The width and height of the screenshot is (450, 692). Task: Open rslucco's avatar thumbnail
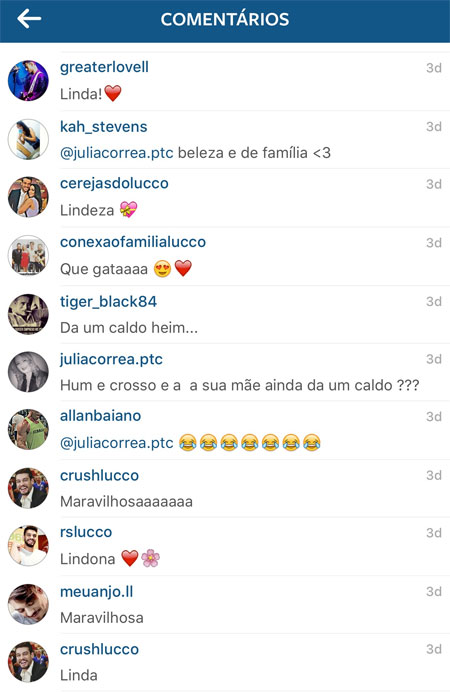click(x=28, y=545)
